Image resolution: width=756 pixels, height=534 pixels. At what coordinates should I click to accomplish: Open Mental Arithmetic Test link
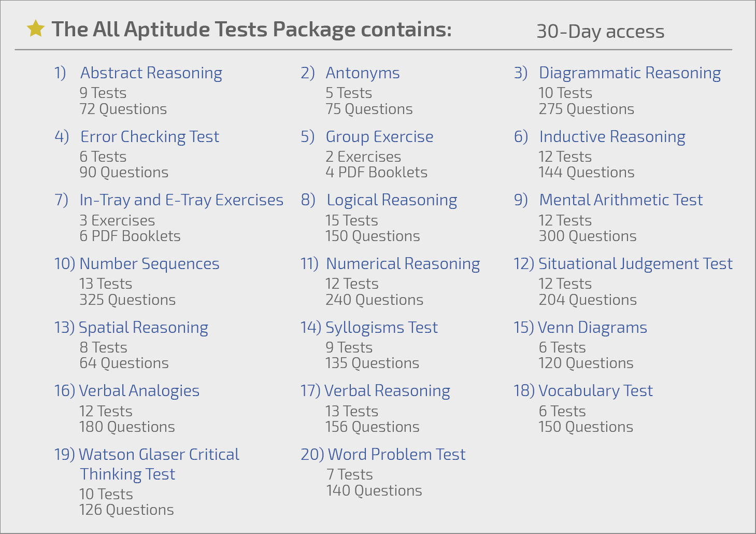621,200
